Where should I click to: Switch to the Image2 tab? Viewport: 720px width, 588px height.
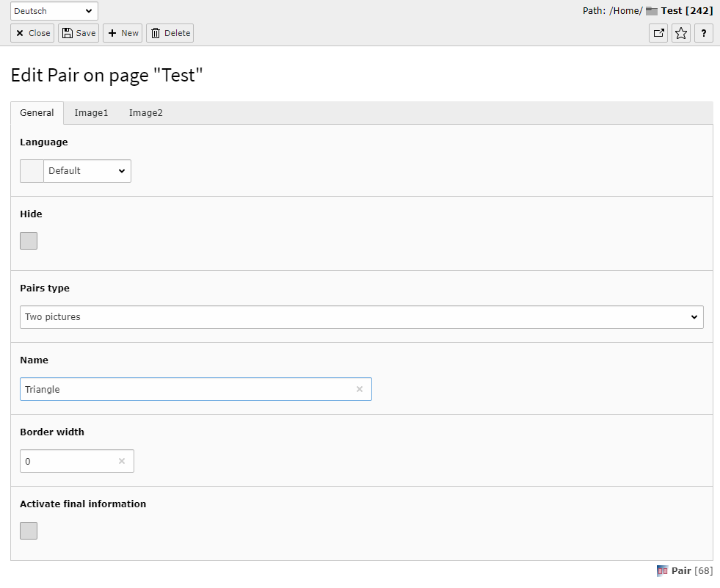pyautogui.click(x=146, y=113)
